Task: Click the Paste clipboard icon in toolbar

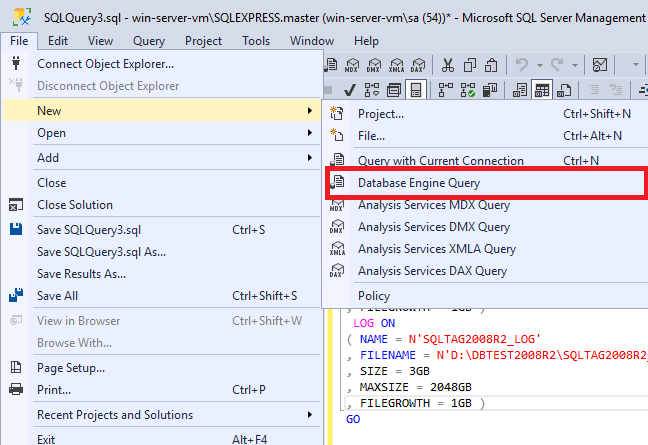Action: click(491, 65)
